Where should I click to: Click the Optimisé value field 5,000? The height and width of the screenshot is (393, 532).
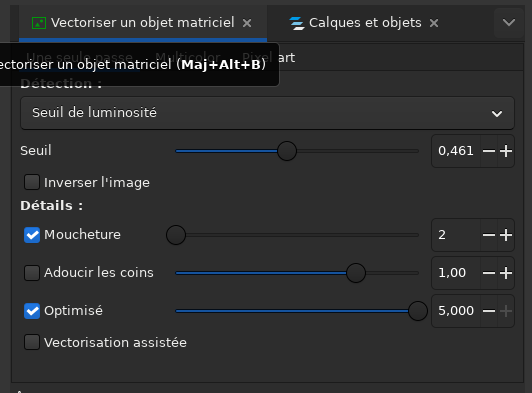456,311
